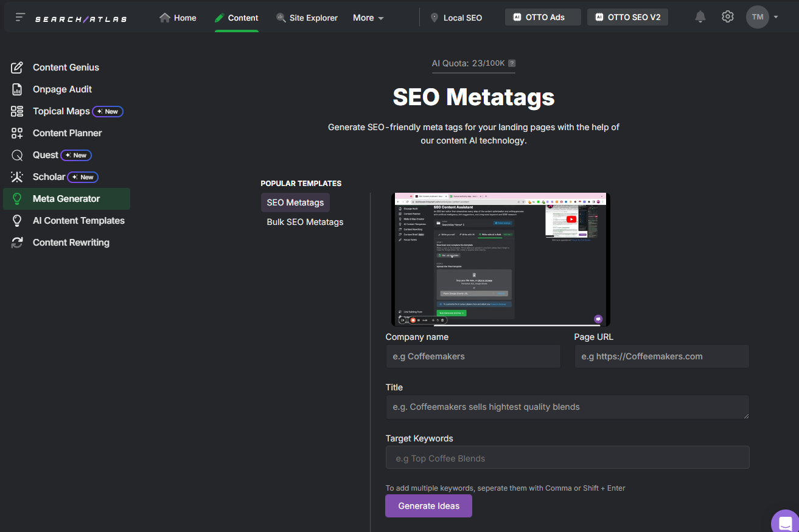
Task: Open OTTO SEO V2
Action: coord(627,16)
